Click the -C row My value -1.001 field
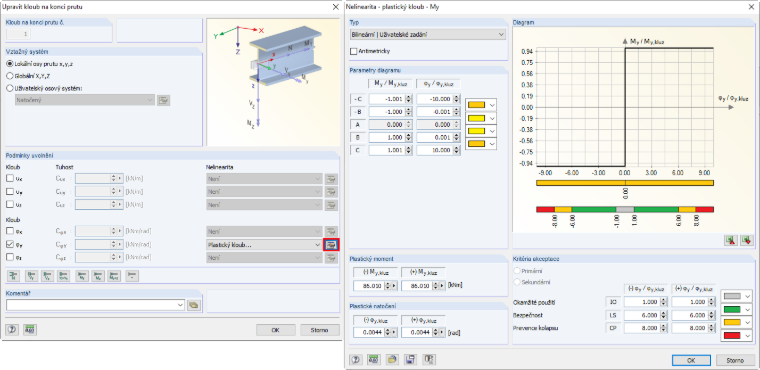This screenshot has height=370, width=760. click(387, 98)
